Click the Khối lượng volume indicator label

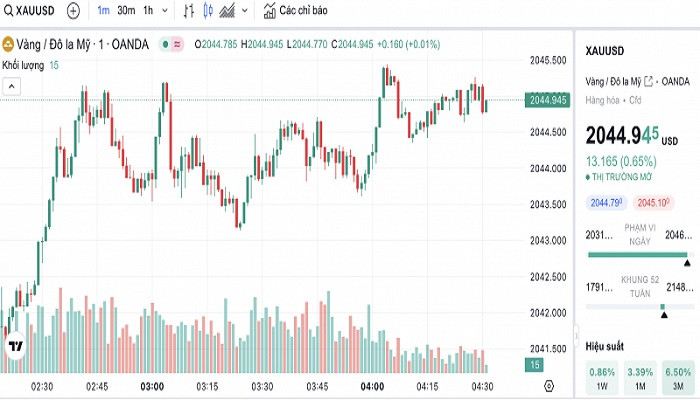(x=24, y=65)
